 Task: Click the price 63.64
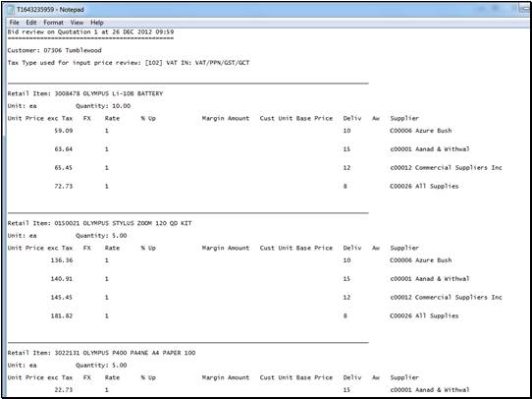point(64,149)
